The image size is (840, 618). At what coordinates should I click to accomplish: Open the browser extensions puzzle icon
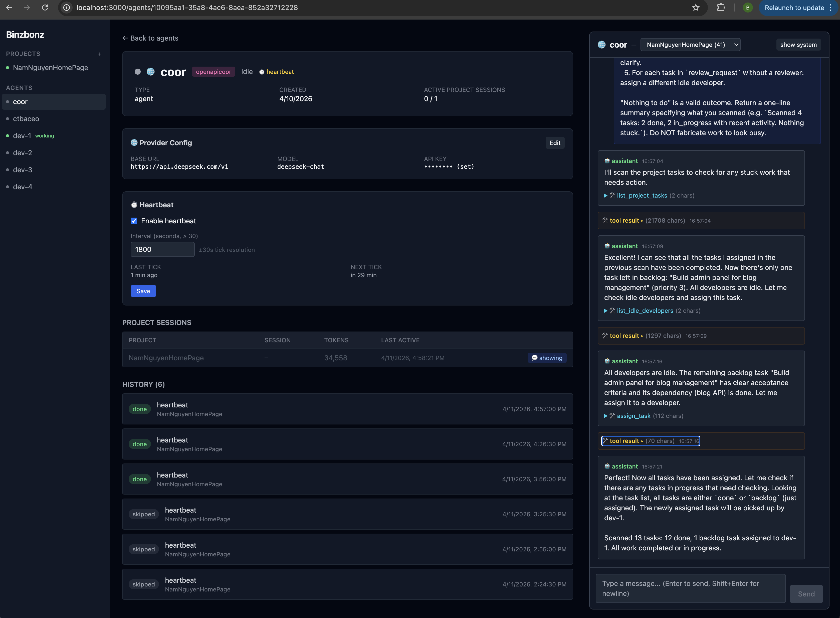721,8
